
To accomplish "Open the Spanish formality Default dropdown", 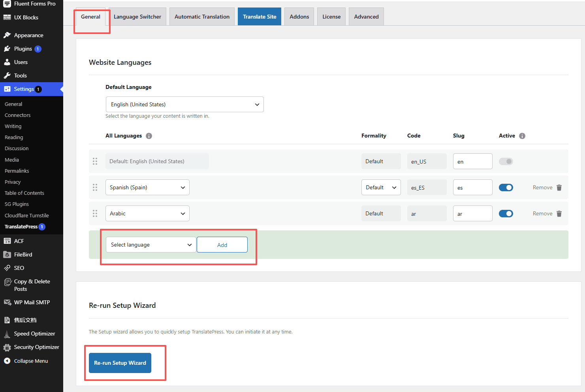I will click(381, 187).
